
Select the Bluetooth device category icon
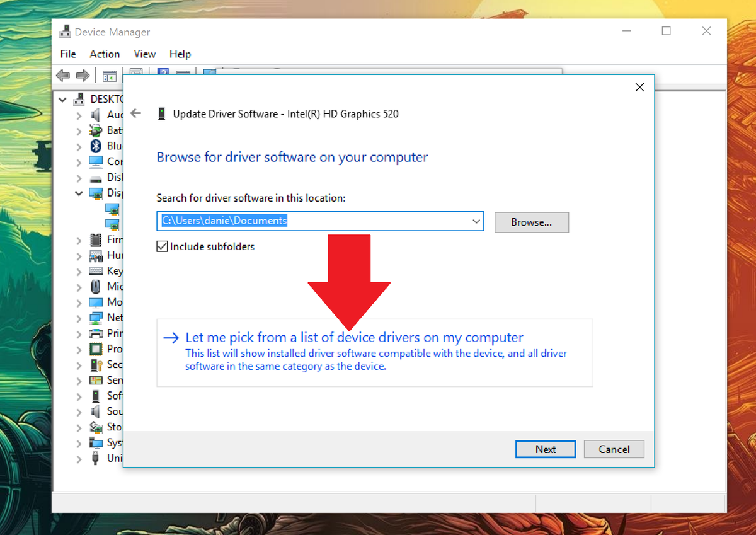(96, 146)
